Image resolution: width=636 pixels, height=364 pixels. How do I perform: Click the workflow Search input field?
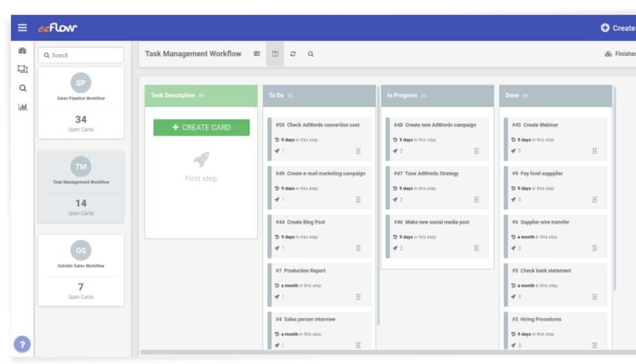coord(81,55)
